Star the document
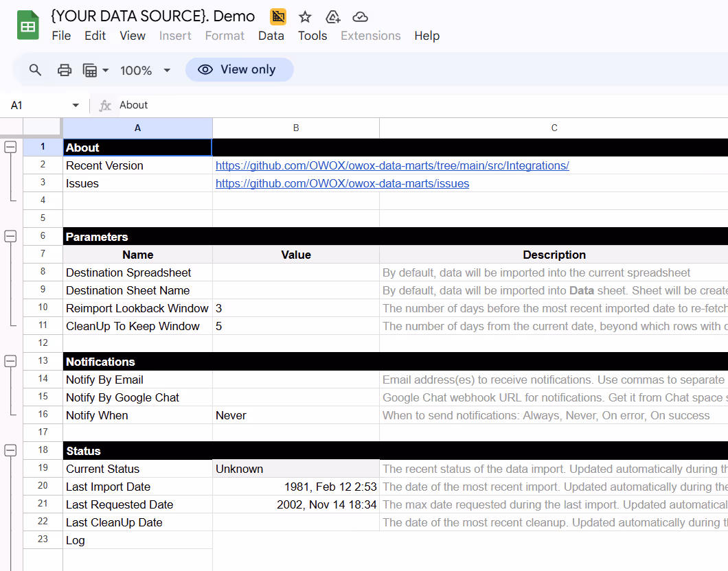728x571 pixels. [x=305, y=17]
